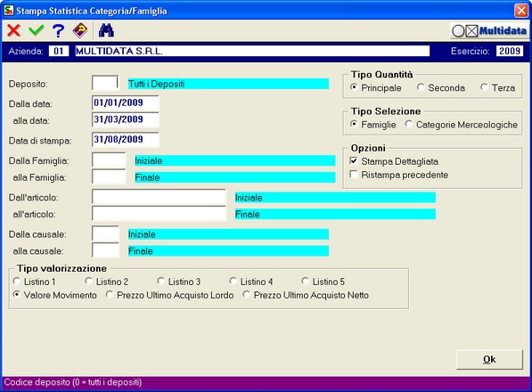Focus the alla causale code field
532x392 pixels.
[105, 250]
